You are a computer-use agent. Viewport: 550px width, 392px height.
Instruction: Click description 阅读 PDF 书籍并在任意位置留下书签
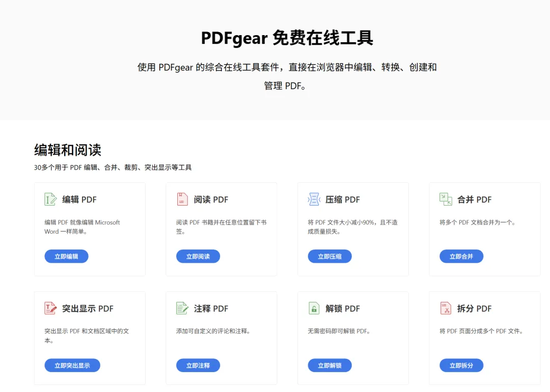222,227
